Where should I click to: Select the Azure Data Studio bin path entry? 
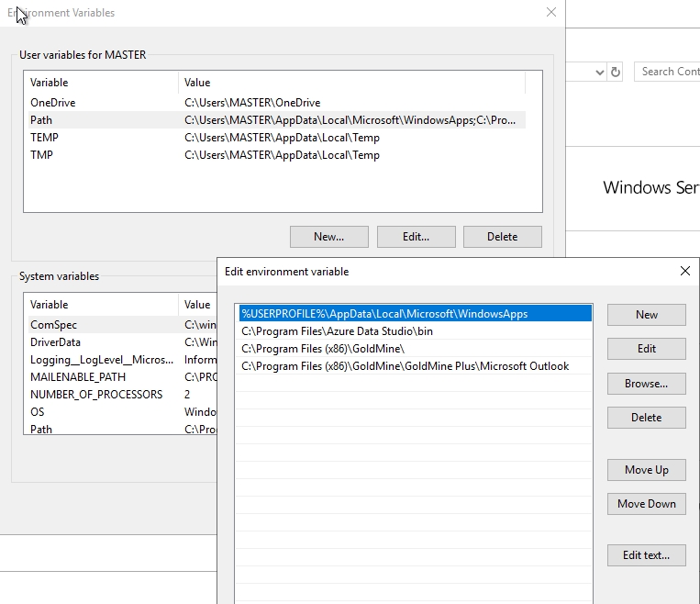tap(337, 331)
